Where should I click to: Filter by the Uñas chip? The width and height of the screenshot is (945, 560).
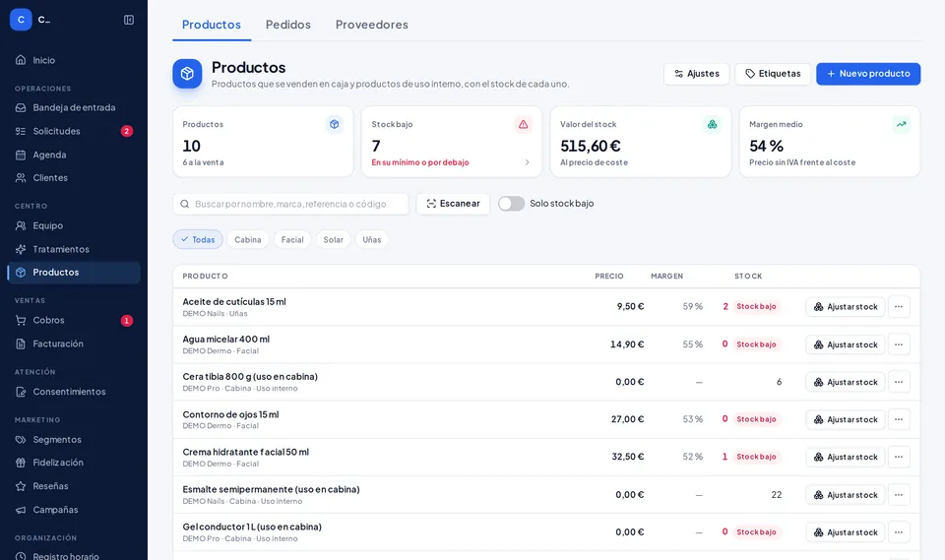[x=372, y=239]
